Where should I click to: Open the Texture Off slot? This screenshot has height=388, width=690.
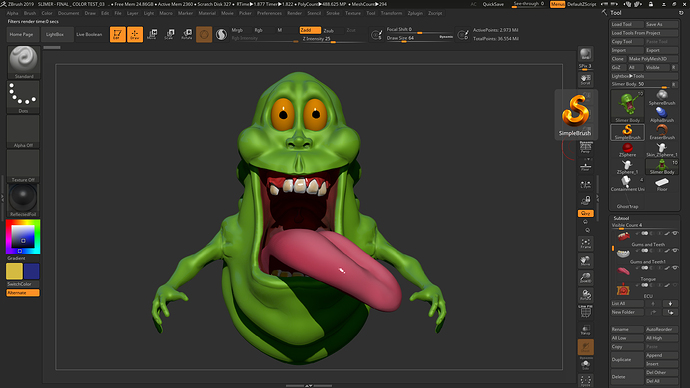point(23,166)
